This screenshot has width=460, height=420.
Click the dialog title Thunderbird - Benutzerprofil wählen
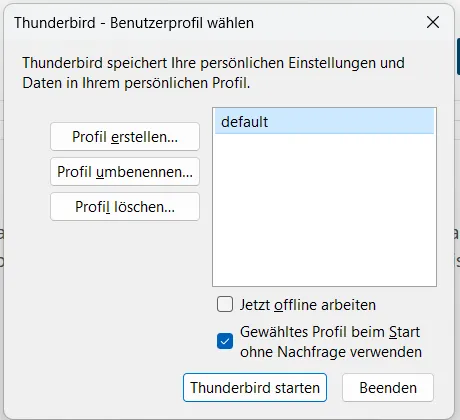[x=134, y=23]
